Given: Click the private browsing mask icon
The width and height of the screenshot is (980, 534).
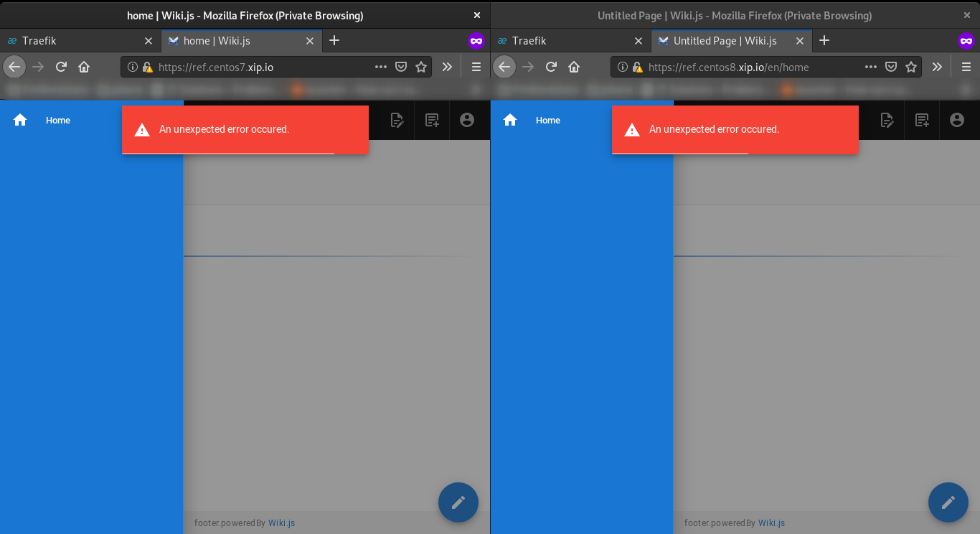Looking at the screenshot, I should [x=476, y=41].
